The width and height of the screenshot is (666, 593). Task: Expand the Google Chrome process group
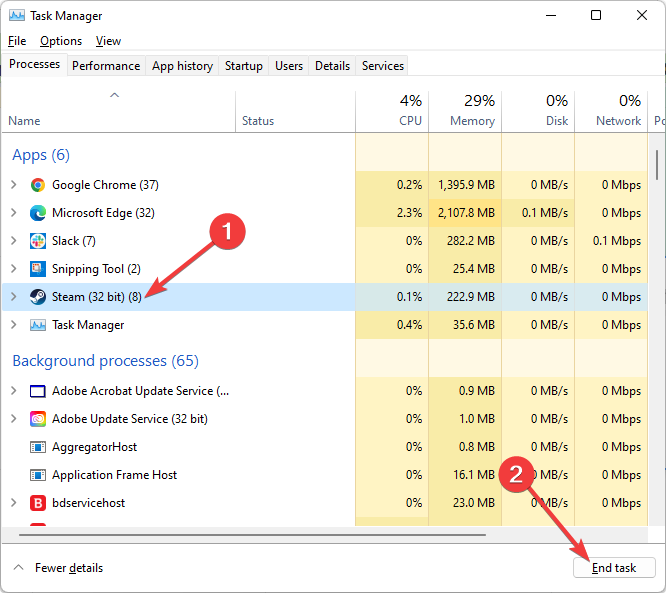click(x=14, y=185)
